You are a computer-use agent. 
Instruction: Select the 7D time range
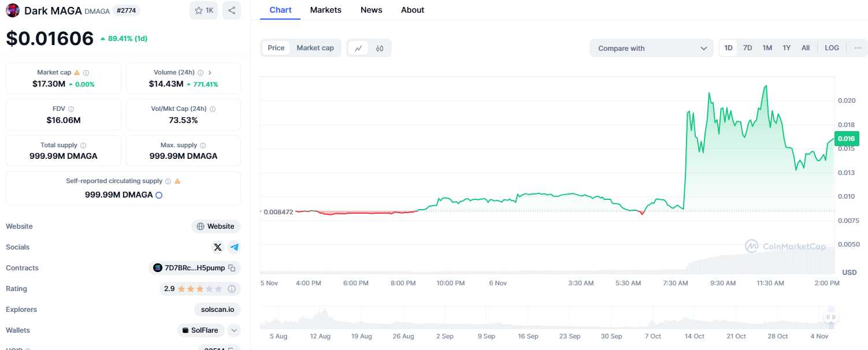point(747,48)
